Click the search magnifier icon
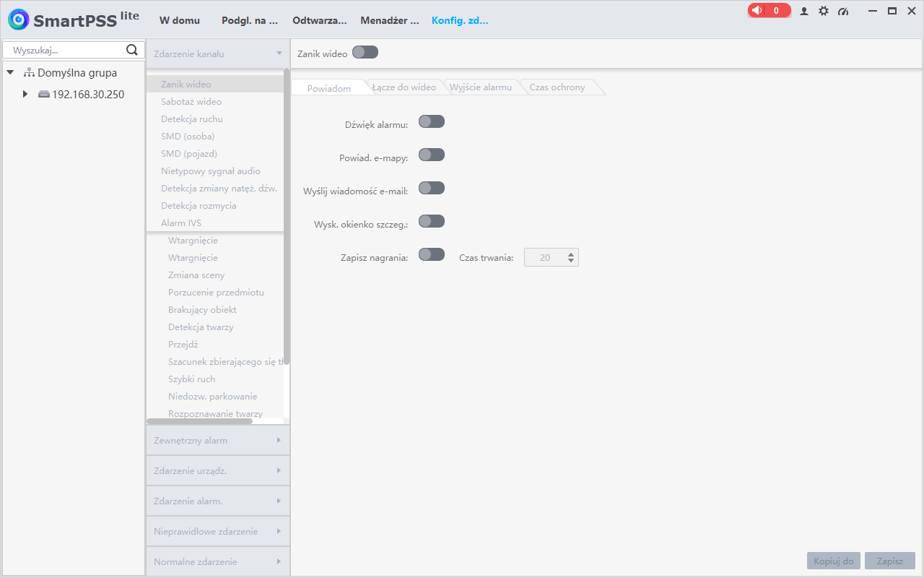Screen dimensions: 924x578 [132, 50]
